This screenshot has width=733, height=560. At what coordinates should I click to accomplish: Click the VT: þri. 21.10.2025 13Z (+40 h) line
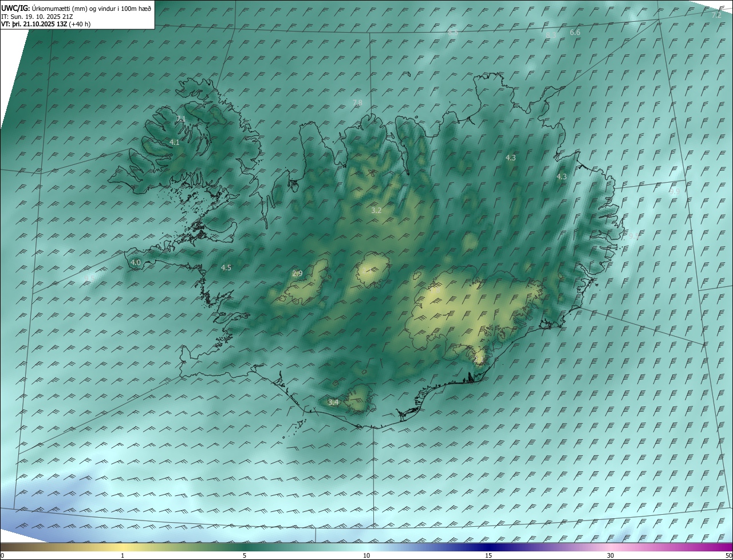tap(46, 24)
